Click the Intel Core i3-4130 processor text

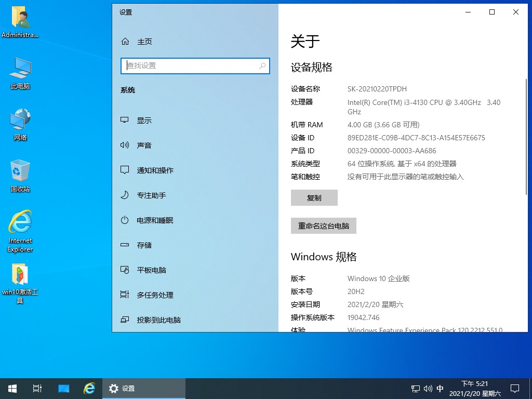point(424,107)
